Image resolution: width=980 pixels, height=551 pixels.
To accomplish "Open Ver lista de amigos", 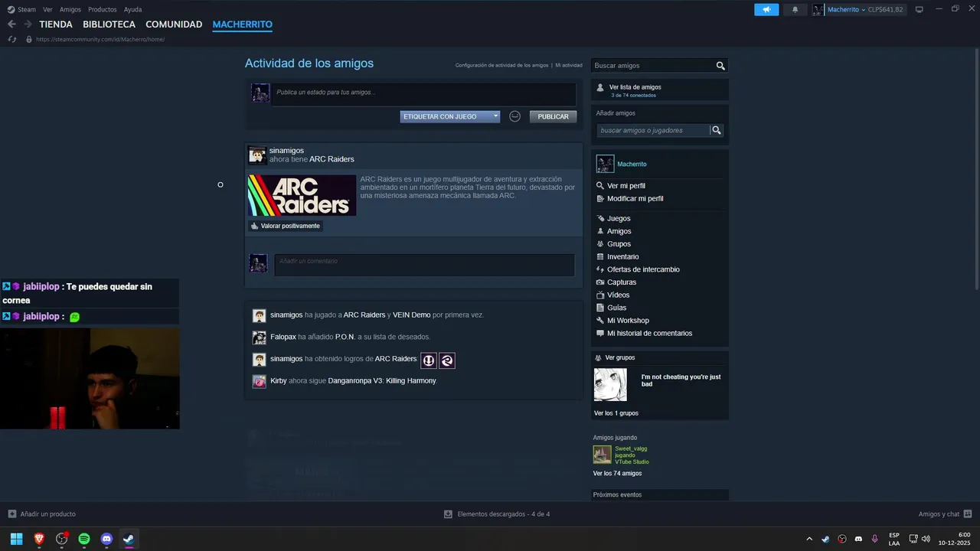I will (x=635, y=87).
